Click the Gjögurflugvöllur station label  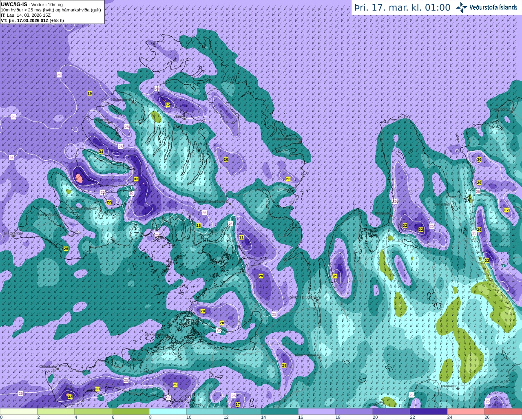[287, 139]
